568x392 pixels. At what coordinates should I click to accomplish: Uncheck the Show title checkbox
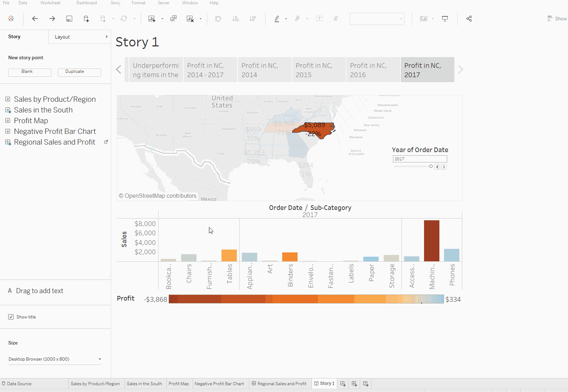[11, 317]
